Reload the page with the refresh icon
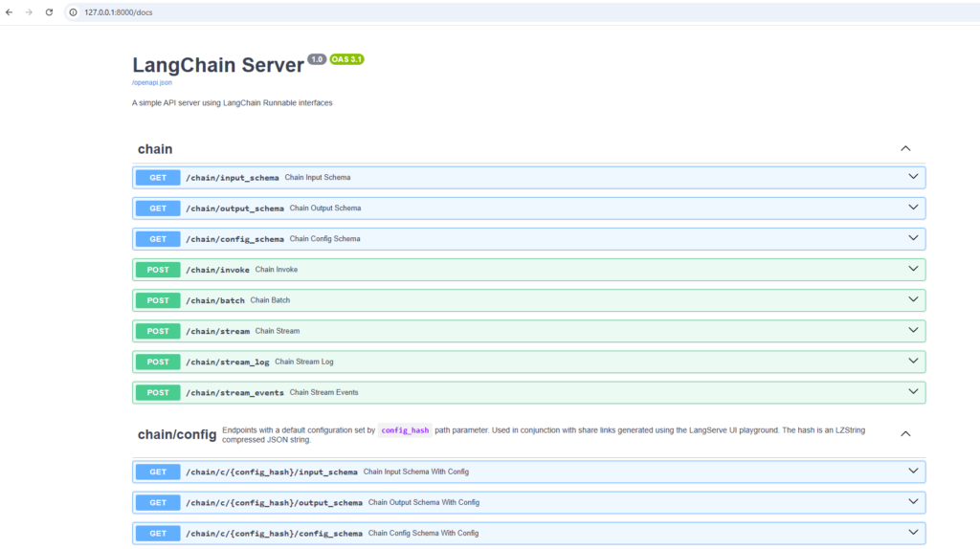Image resolution: width=980 pixels, height=549 pixels. pyautogui.click(x=49, y=11)
